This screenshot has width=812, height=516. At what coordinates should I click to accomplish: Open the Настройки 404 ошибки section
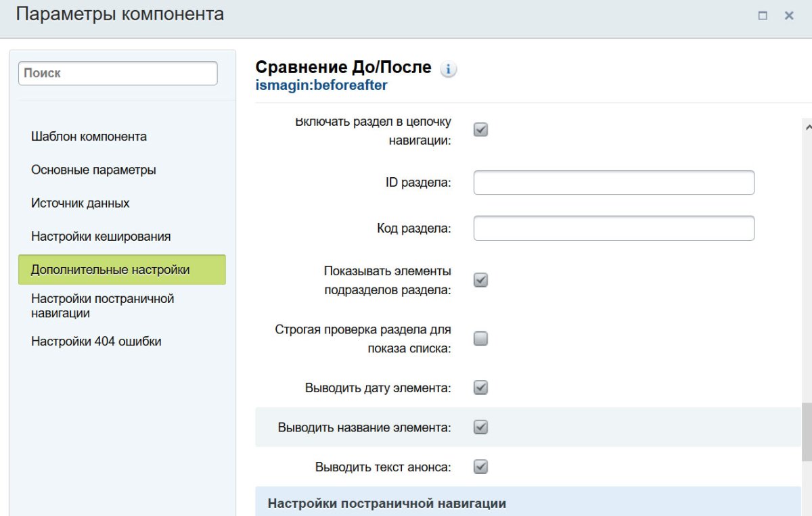[96, 342]
